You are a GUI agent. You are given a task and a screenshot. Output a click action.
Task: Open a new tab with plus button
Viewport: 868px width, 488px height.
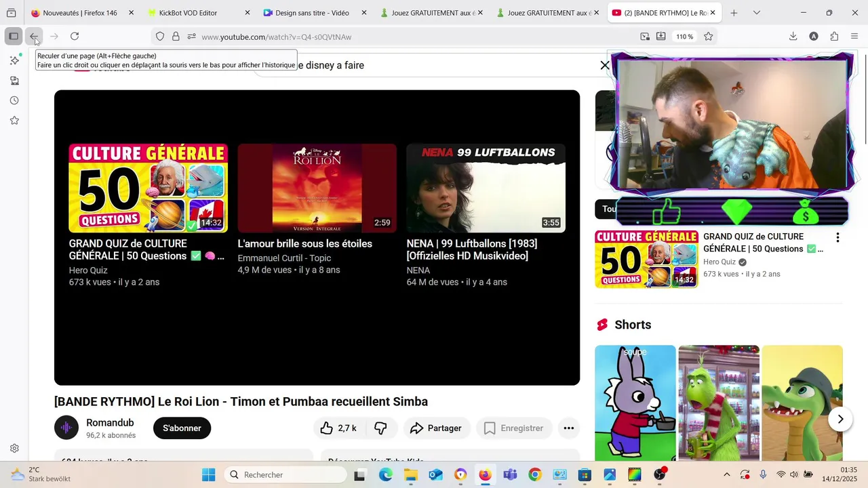point(734,13)
